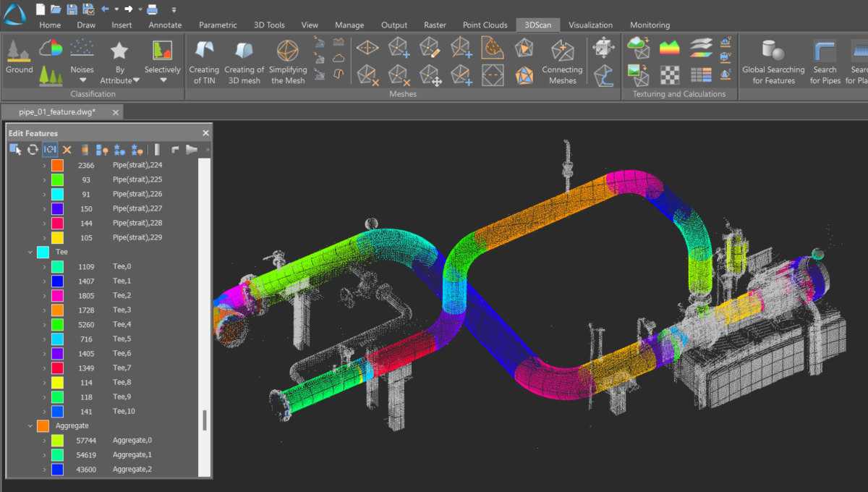Click the refresh features icon in Edit Features toolbar

click(32, 149)
